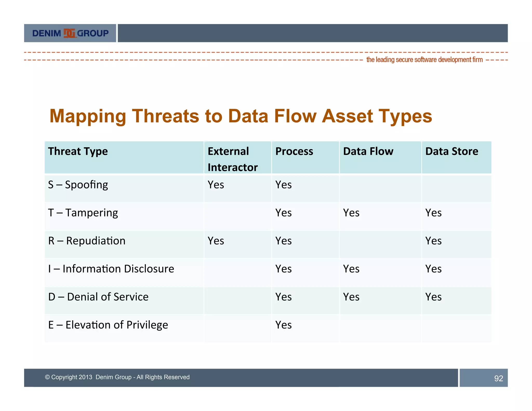Click the Denim Group logo
The image size is (532, 411).
click(x=70, y=33)
